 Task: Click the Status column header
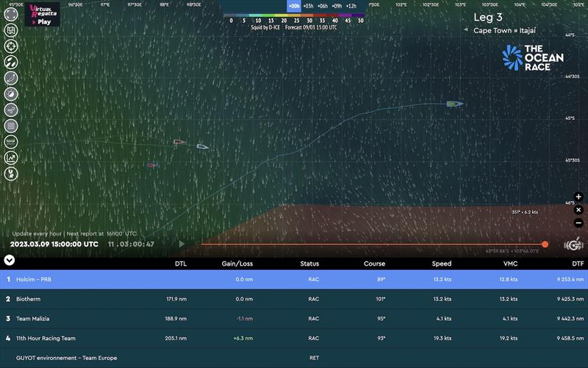(x=309, y=263)
